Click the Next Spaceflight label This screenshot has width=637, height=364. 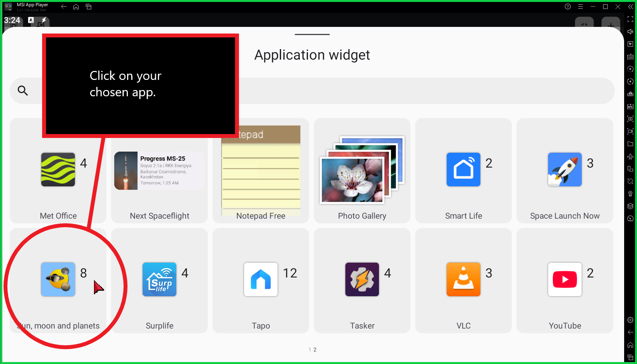(159, 216)
